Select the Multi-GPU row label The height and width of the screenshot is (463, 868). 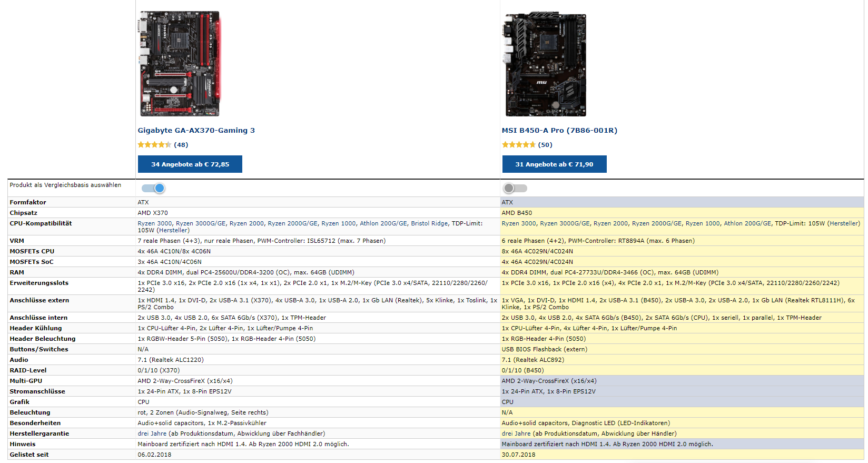26,381
